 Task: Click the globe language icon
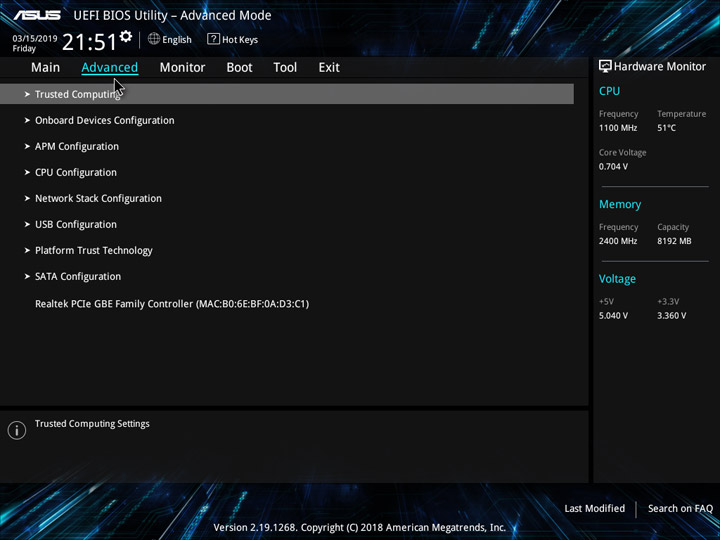154,39
